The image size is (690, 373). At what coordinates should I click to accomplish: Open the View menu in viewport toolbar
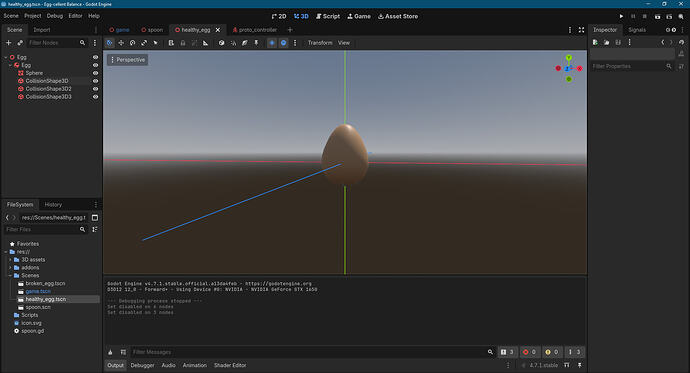point(344,43)
